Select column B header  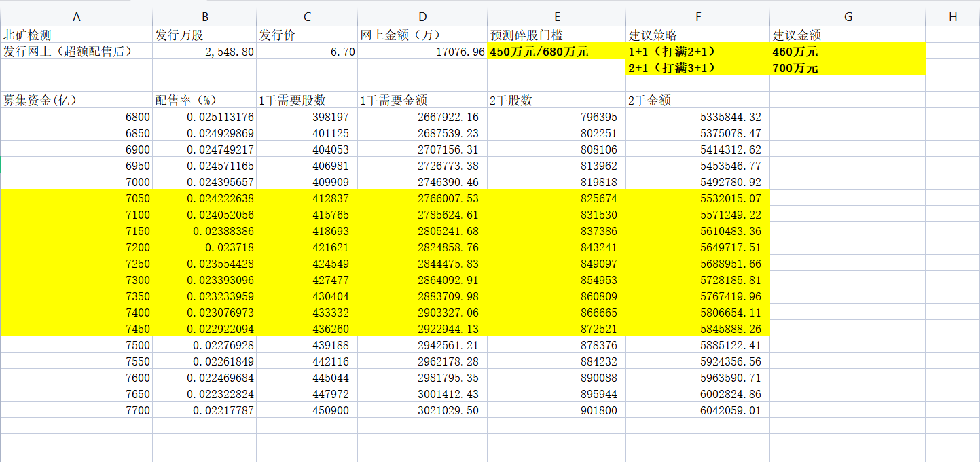pos(204,17)
